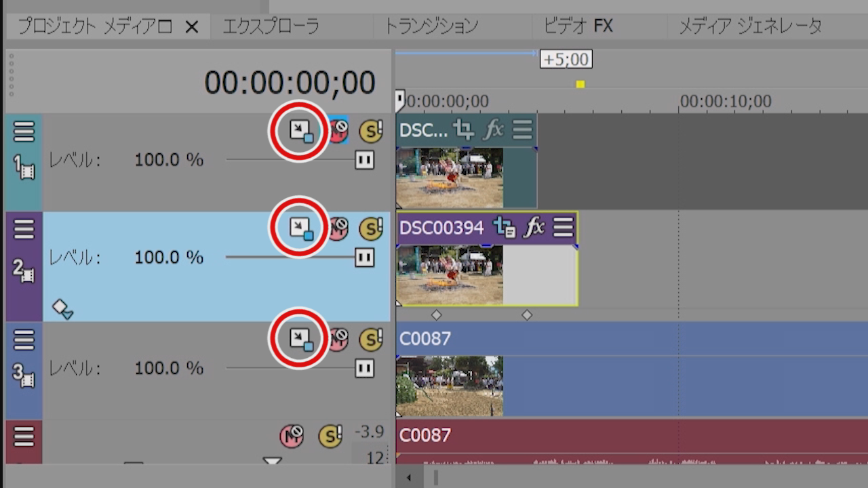Click the track 3 level slider handle

tap(365, 368)
